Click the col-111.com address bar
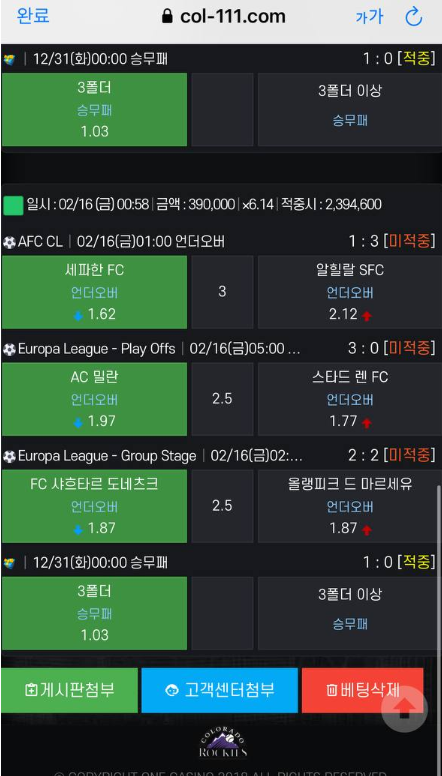This screenshot has height=776, width=442. (224, 16)
